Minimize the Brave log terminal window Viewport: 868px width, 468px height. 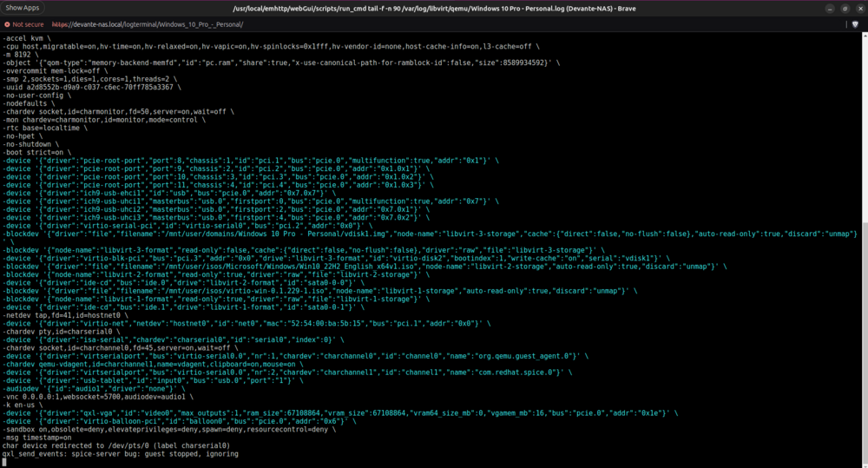point(829,9)
